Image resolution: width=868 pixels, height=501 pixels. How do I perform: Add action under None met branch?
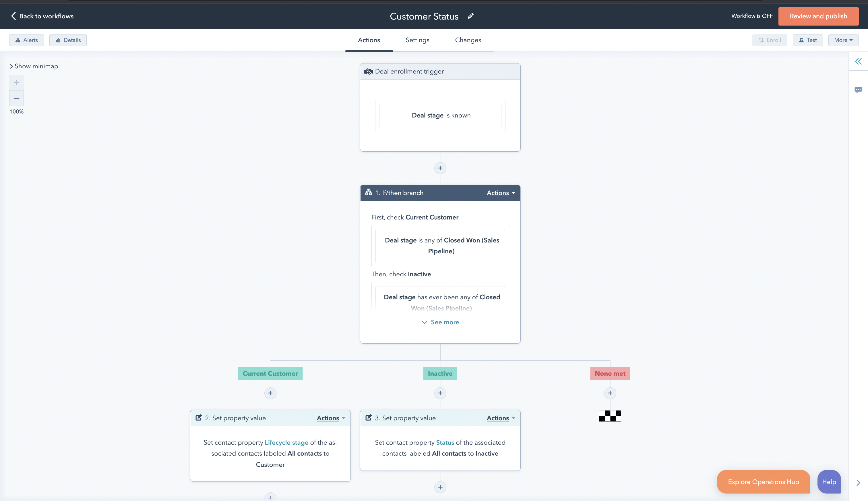coord(610,393)
